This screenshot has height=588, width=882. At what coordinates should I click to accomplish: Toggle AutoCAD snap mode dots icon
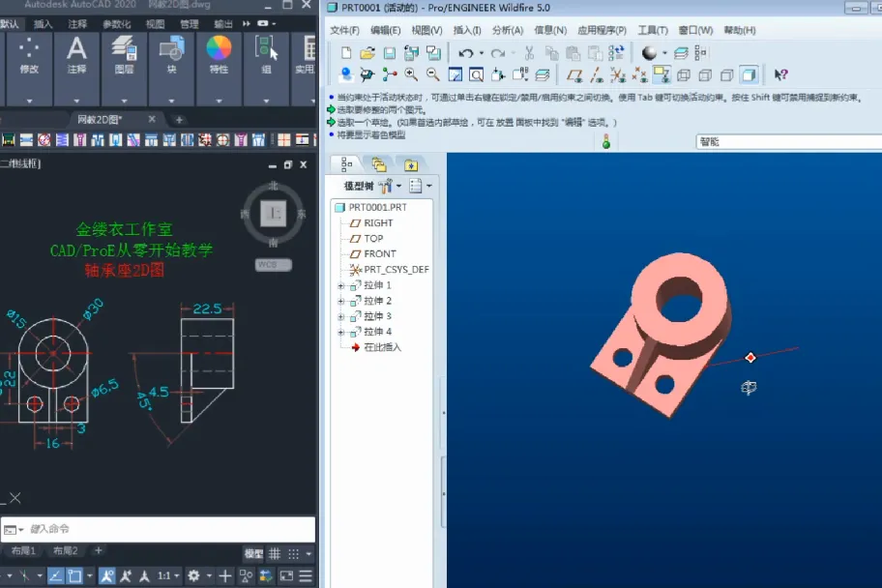click(x=293, y=554)
